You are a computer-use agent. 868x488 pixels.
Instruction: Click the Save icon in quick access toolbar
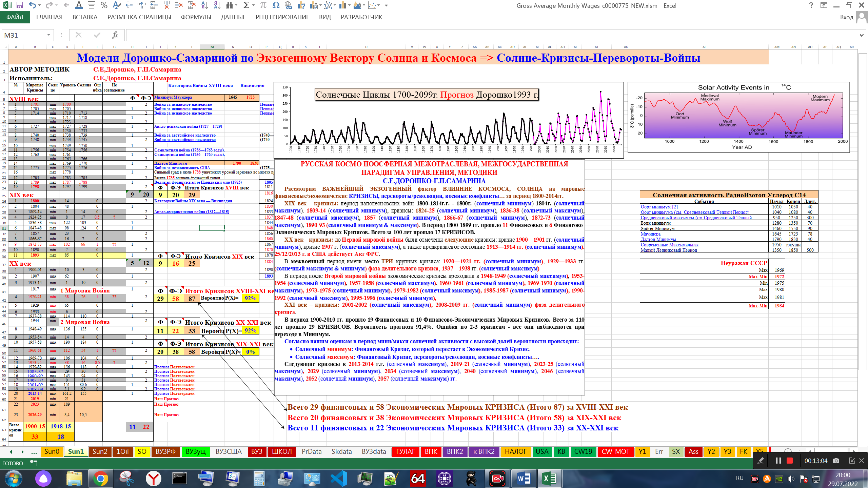pos(20,5)
